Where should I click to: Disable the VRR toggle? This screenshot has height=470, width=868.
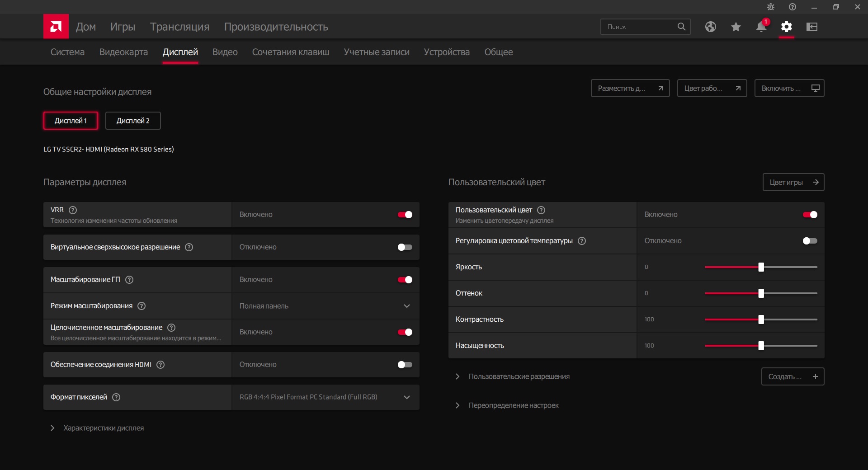point(405,215)
